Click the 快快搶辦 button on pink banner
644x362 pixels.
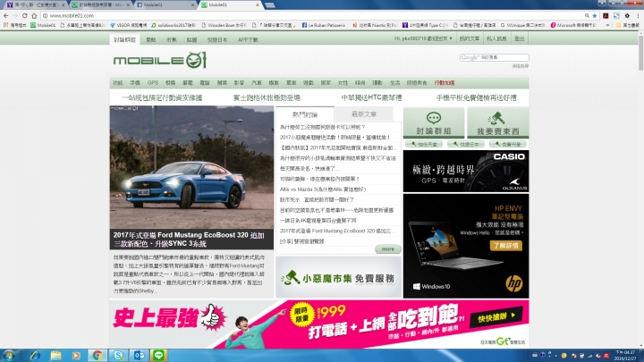tap(496, 317)
